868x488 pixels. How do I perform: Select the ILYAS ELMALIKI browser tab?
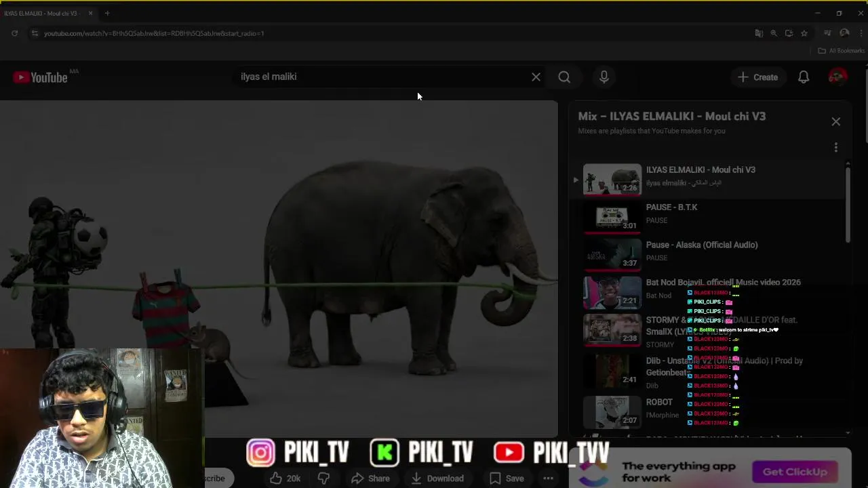[x=42, y=13]
